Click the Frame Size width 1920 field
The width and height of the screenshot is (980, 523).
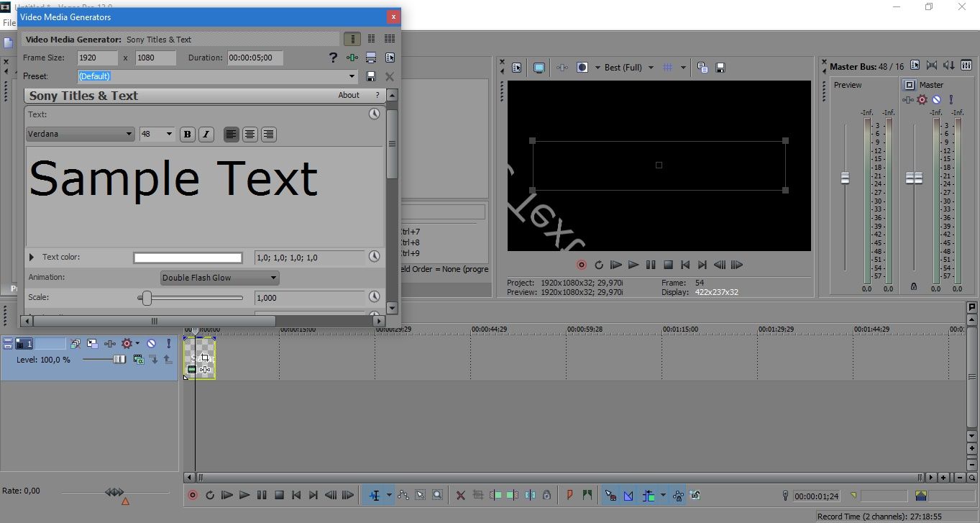97,58
